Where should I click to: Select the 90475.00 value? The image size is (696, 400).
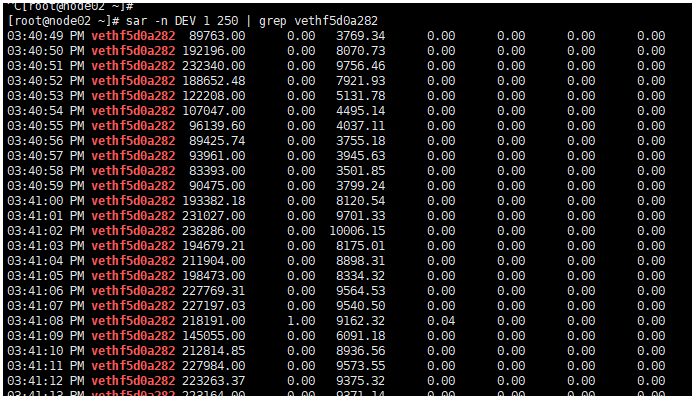tap(217, 186)
